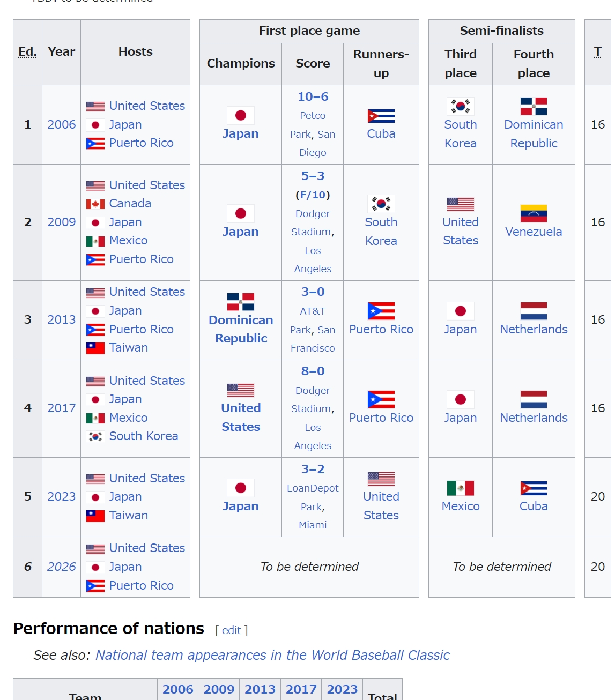This screenshot has height=700, width=615.
Task: Click Puerto Rico flag in 2013 runners-up
Action: [381, 311]
